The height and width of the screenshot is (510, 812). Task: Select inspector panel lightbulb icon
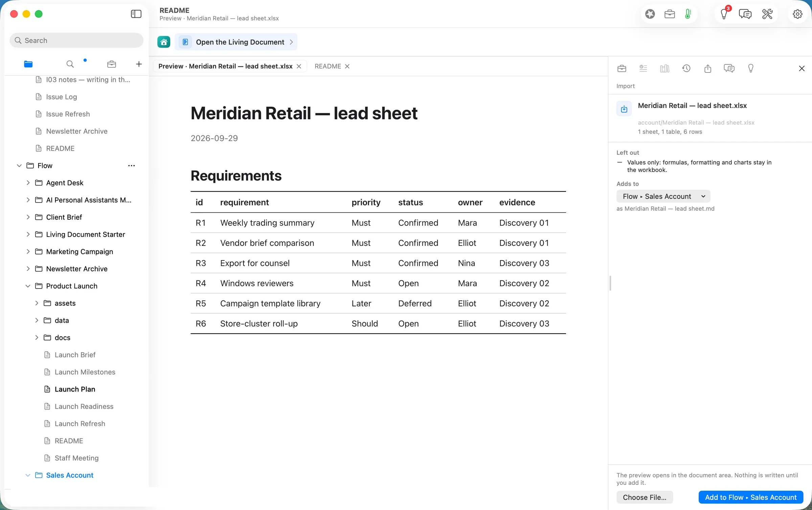click(751, 68)
